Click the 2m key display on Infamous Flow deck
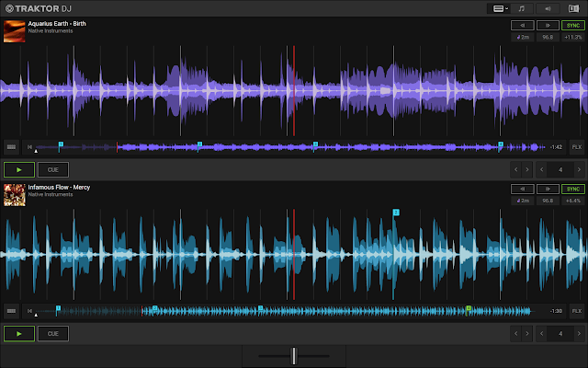588x368 pixels. (x=523, y=201)
